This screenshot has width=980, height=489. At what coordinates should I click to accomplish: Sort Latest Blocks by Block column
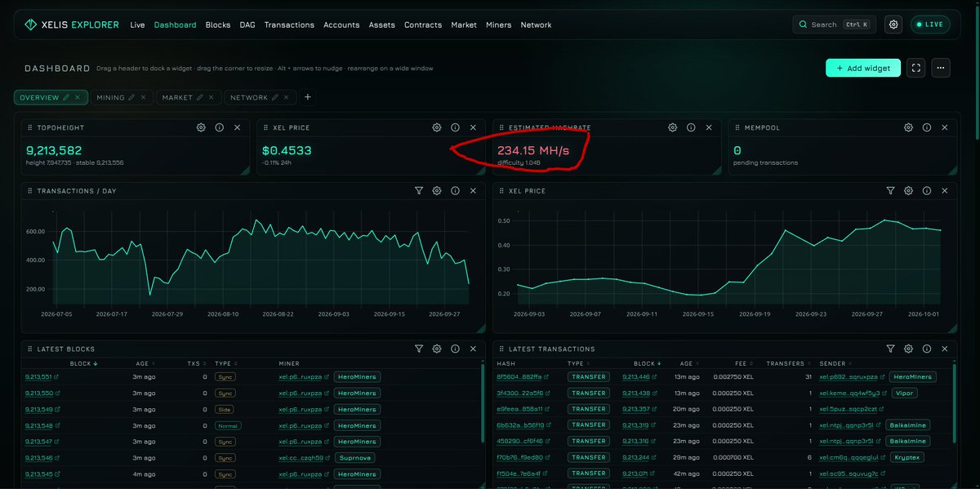coord(83,363)
